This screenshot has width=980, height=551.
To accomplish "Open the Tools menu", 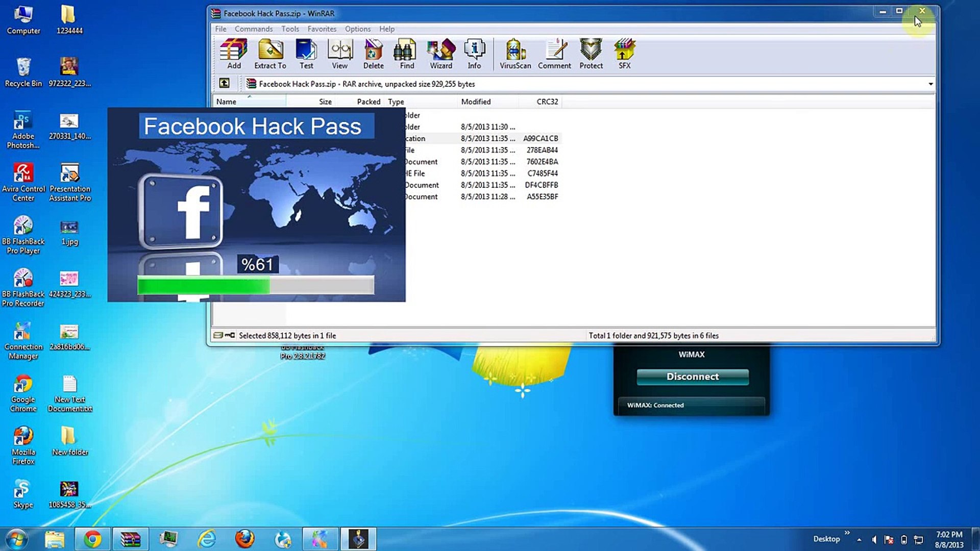I will [290, 29].
